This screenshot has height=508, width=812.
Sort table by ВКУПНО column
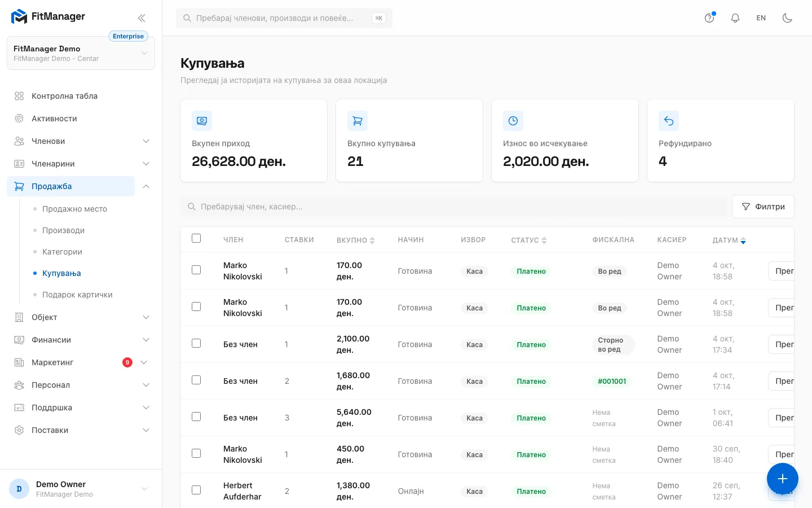coord(355,240)
